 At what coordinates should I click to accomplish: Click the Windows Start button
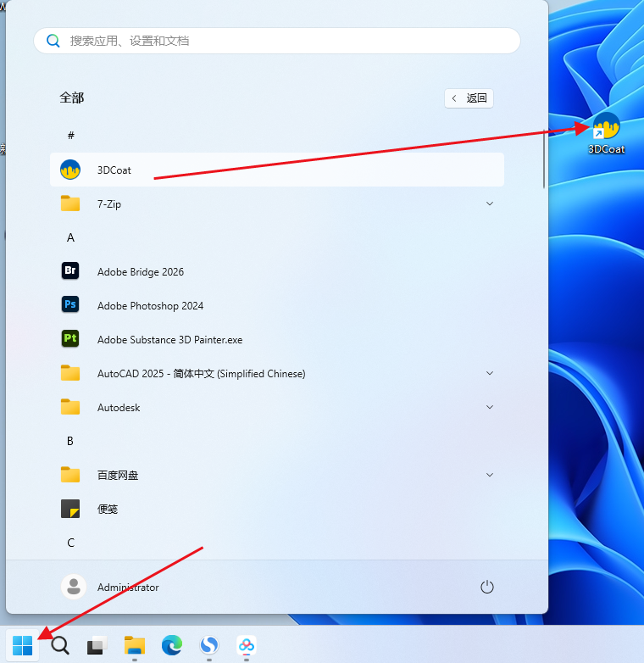[22, 645]
